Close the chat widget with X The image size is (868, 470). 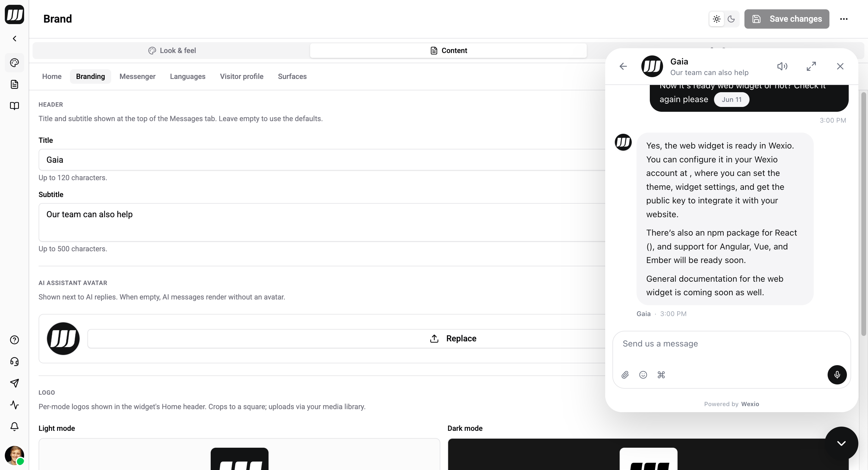[840, 66]
